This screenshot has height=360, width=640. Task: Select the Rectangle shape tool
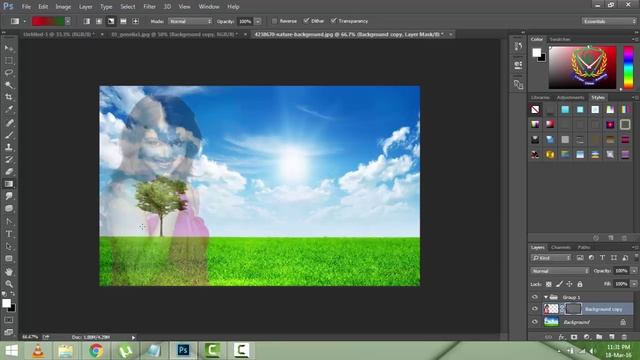(x=9, y=259)
